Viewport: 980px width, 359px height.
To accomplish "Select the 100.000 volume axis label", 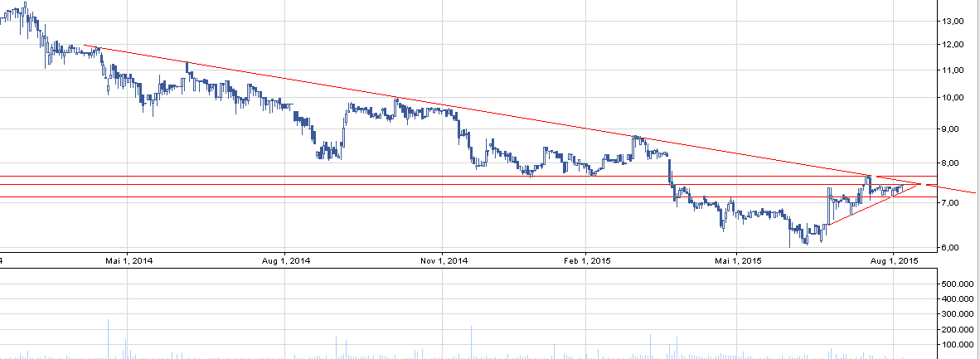I will (x=953, y=345).
